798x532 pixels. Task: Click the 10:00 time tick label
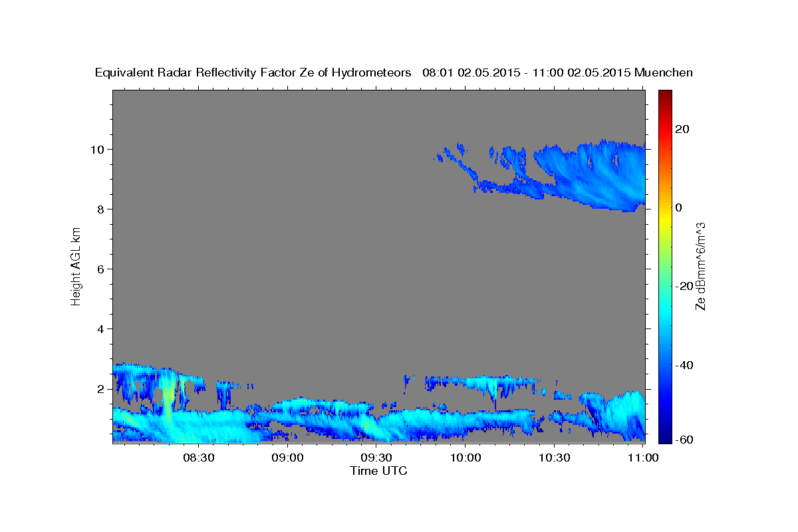coord(465,458)
